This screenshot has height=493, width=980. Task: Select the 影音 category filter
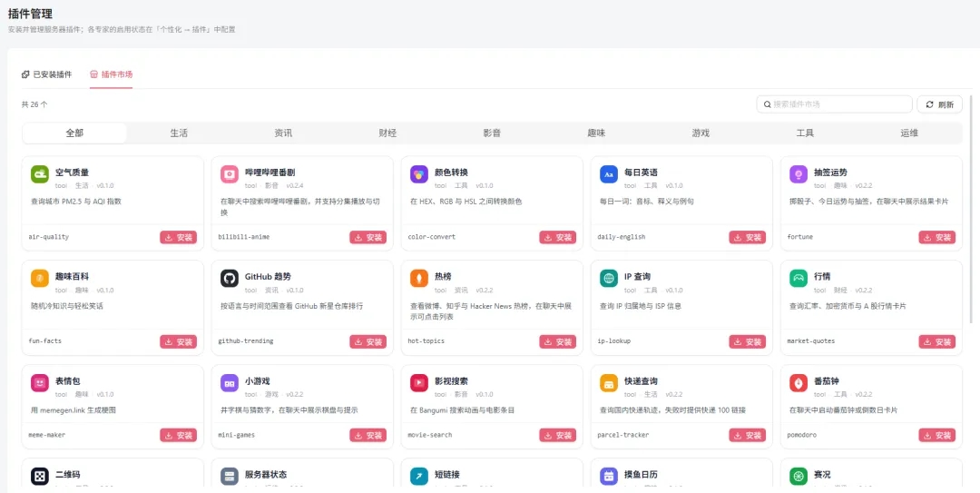[492, 133]
